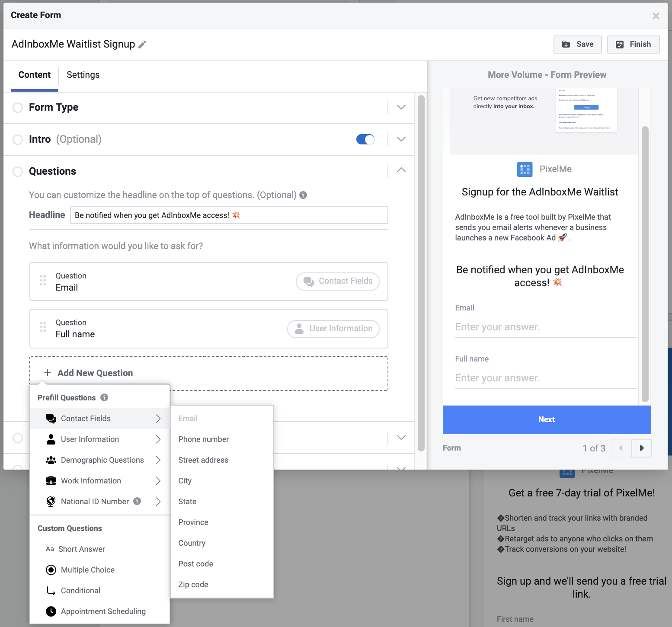Open Demographic Questions submenu arrow

click(x=158, y=460)
